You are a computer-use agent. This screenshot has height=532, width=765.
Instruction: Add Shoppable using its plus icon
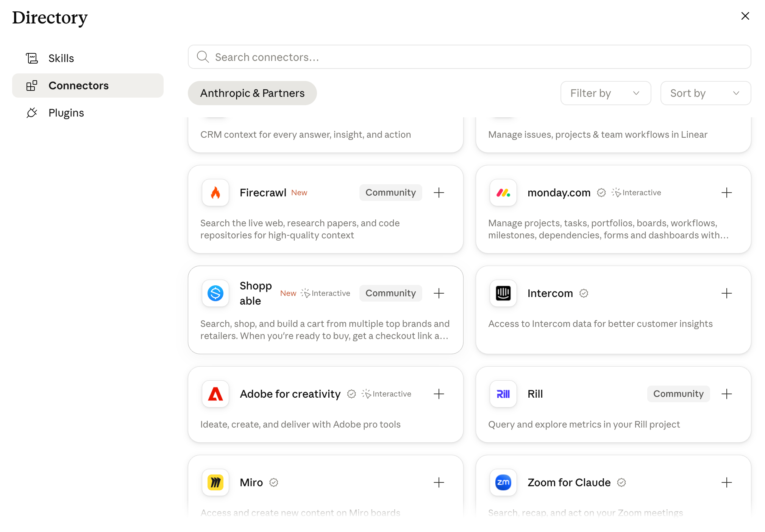click(439, 293)
